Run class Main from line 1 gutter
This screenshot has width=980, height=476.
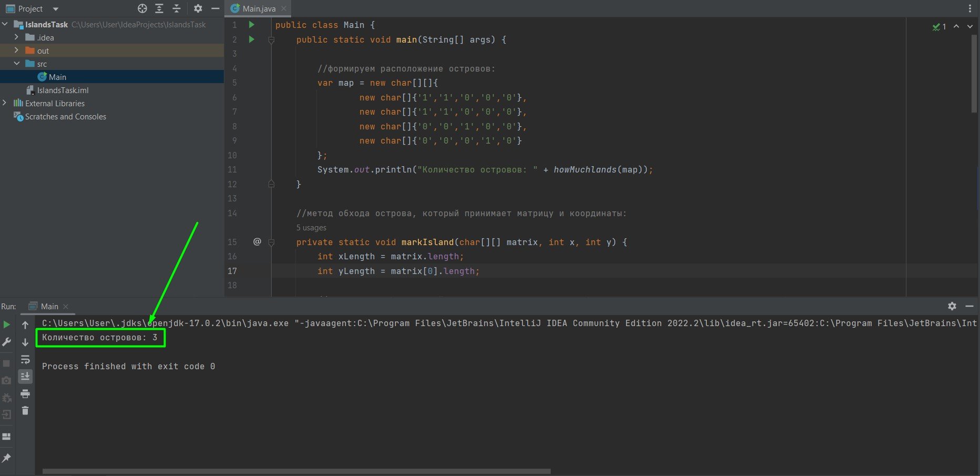tap(252, 25)
